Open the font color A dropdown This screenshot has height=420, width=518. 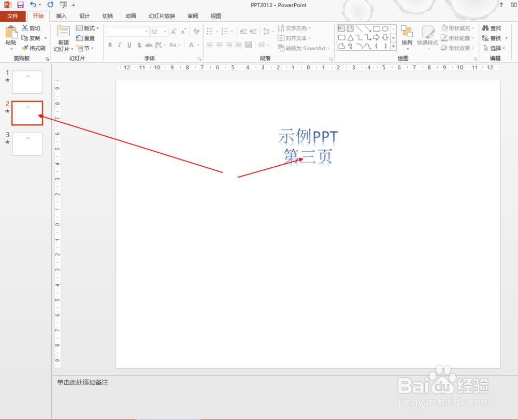(198, 45)
